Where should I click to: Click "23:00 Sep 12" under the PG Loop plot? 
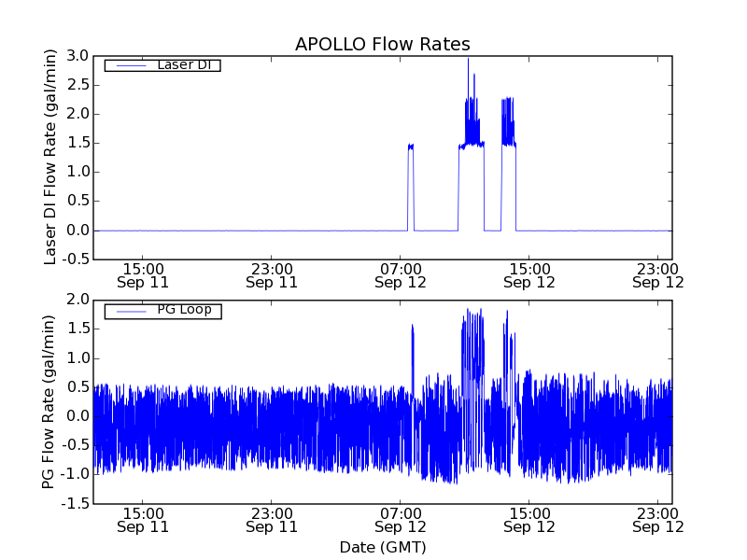658,520
